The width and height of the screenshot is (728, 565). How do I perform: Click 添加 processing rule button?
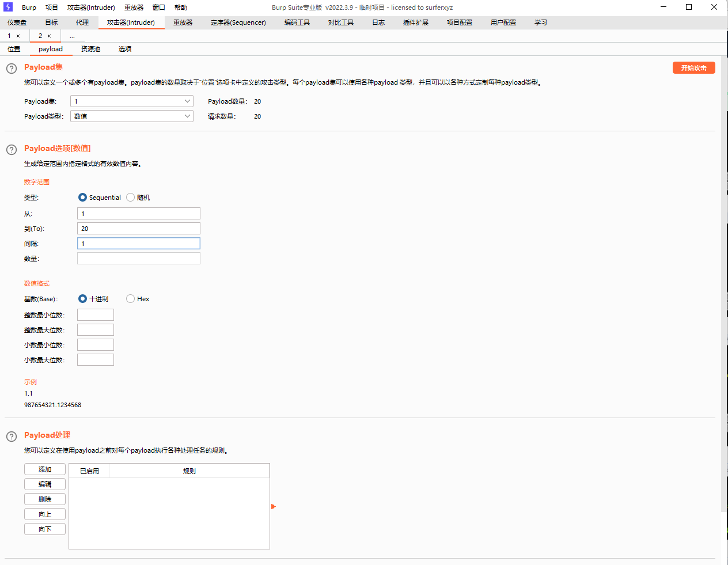pos(45,469)
